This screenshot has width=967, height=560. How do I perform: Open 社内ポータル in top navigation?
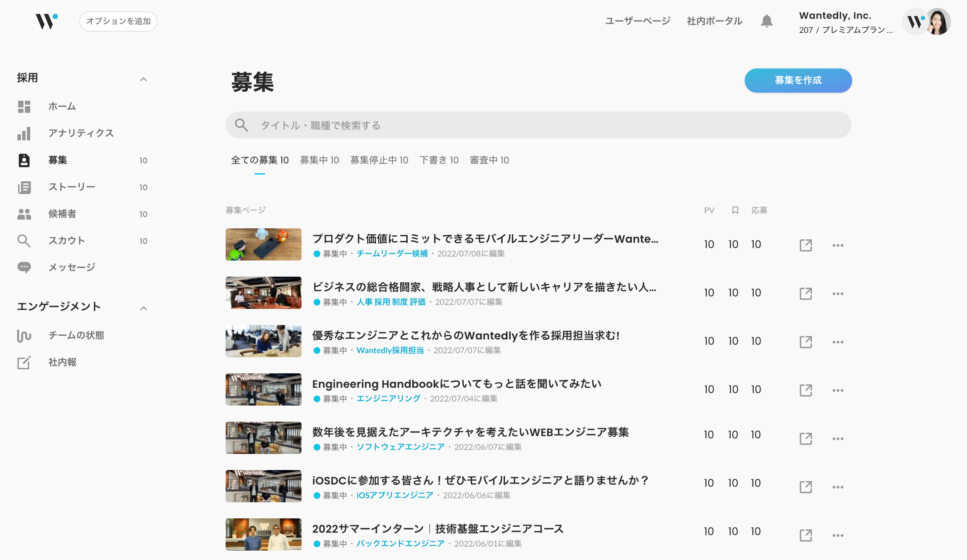coord(715,21)
